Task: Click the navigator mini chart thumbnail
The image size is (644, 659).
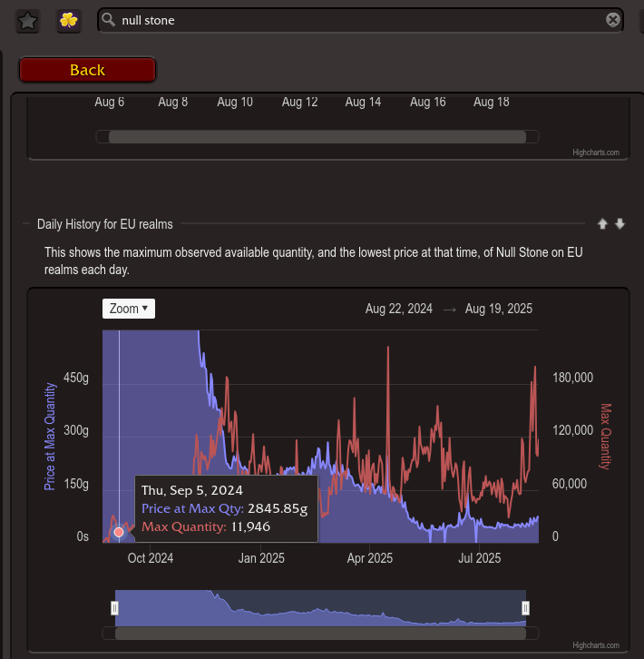Action: [320, 608]
